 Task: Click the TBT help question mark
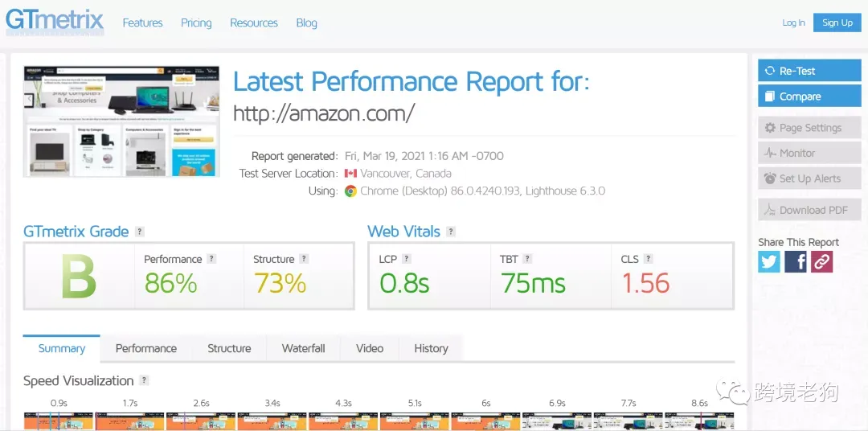tap(527, 259)
